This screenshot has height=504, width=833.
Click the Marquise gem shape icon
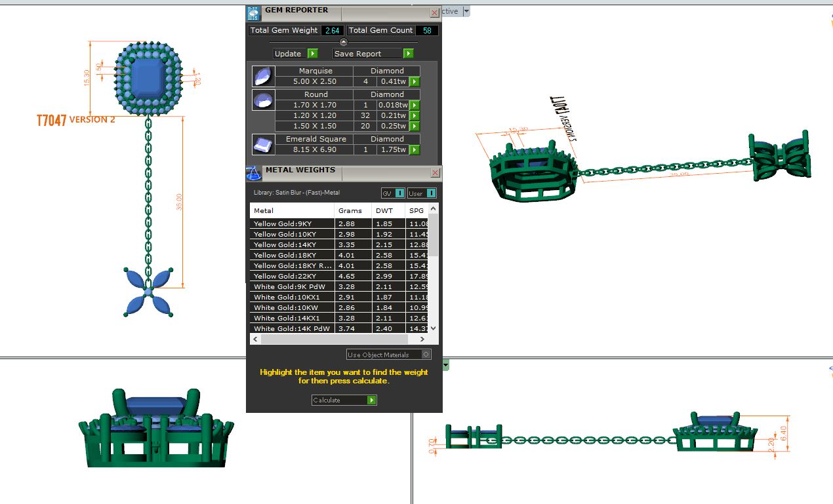coord(262,76)
